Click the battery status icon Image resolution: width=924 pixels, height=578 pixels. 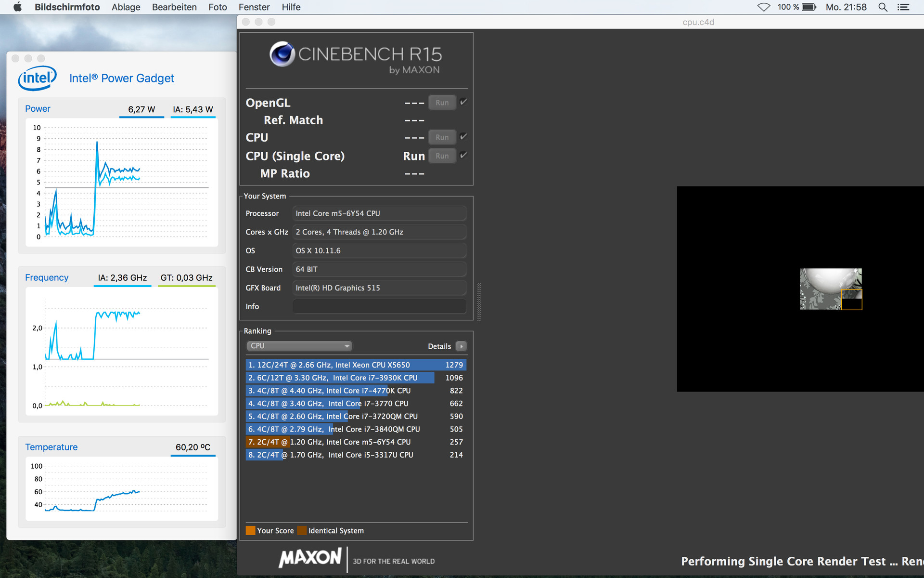[809, 7]
